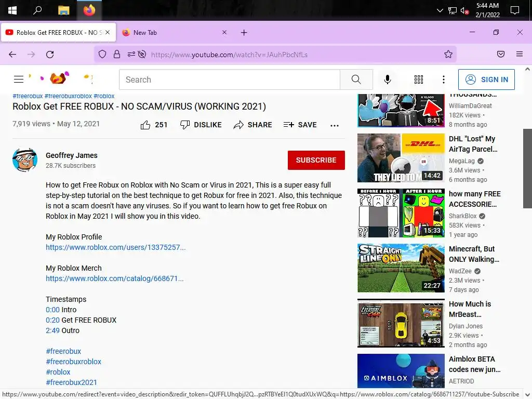
Task: Open the WilliamDaGreat 8:51 video thumbnail
Action: 401,111
